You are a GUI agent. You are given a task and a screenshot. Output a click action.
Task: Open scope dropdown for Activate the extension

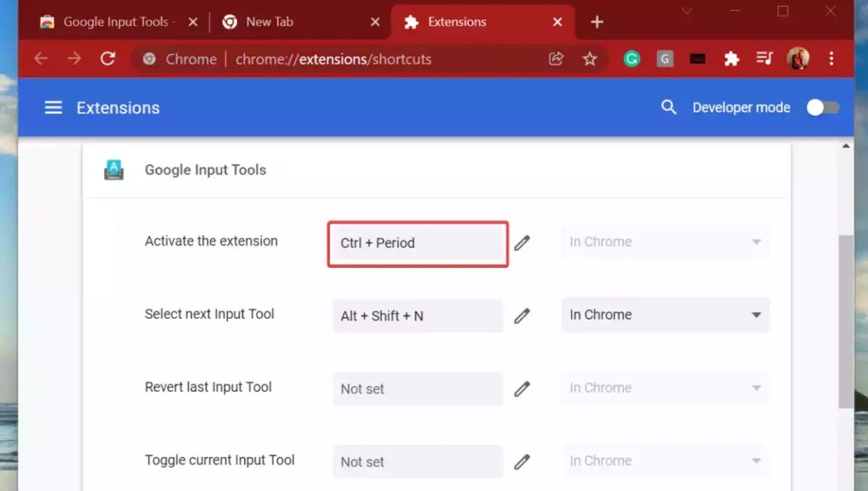coord(665,242)
